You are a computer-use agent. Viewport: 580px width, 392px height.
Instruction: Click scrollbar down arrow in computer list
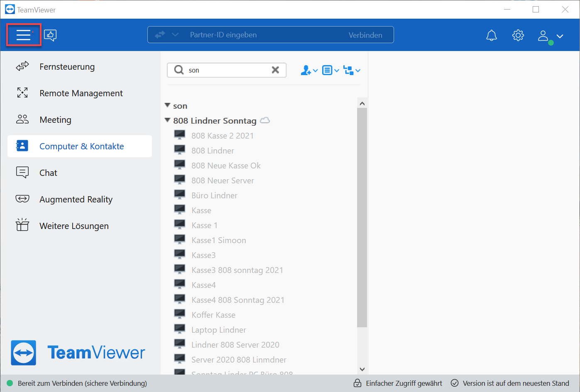(x=362, y=369)
